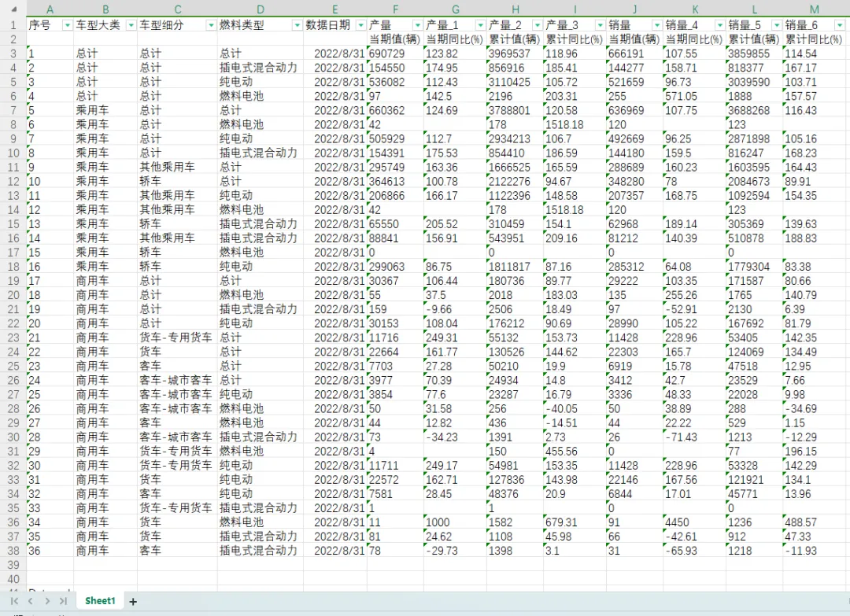Select cell containing 3969537

point(515,53)
